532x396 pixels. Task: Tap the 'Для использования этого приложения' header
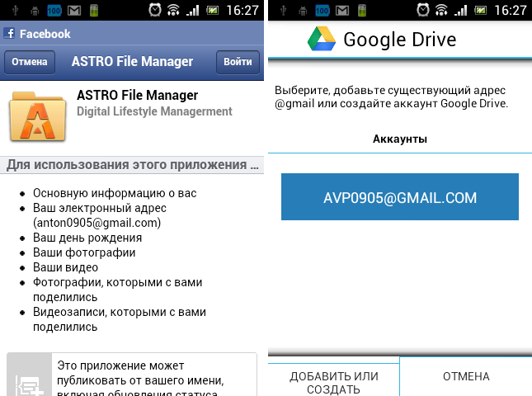click(x=132, y=165)
